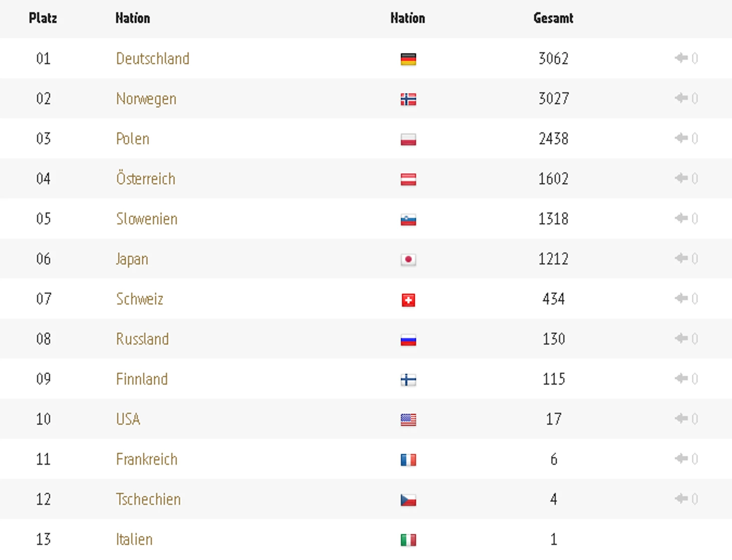Click the rank change arrow for Schweiz
This screenshot has width=732, height=560.
point(681,299)
